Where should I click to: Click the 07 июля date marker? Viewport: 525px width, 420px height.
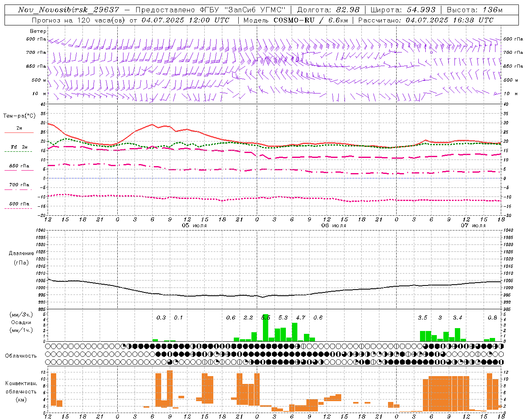(473, 226)
